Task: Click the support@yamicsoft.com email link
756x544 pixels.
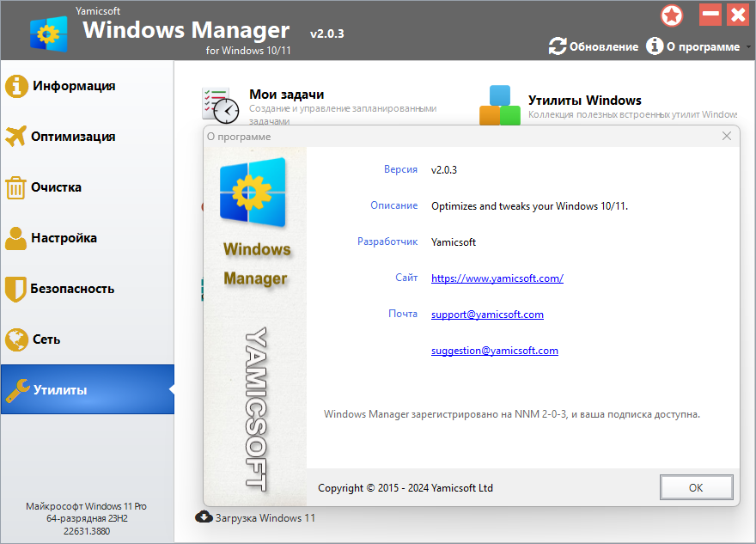Action: coord(487,315)
